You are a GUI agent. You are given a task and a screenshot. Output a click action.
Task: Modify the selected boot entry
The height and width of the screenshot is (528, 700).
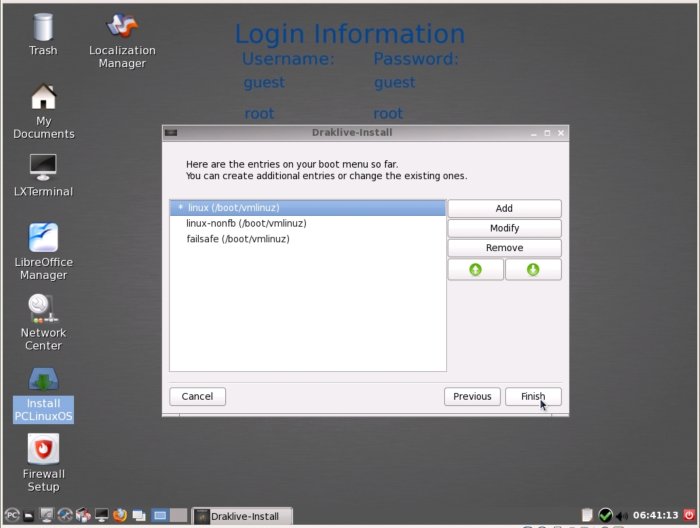504,228
